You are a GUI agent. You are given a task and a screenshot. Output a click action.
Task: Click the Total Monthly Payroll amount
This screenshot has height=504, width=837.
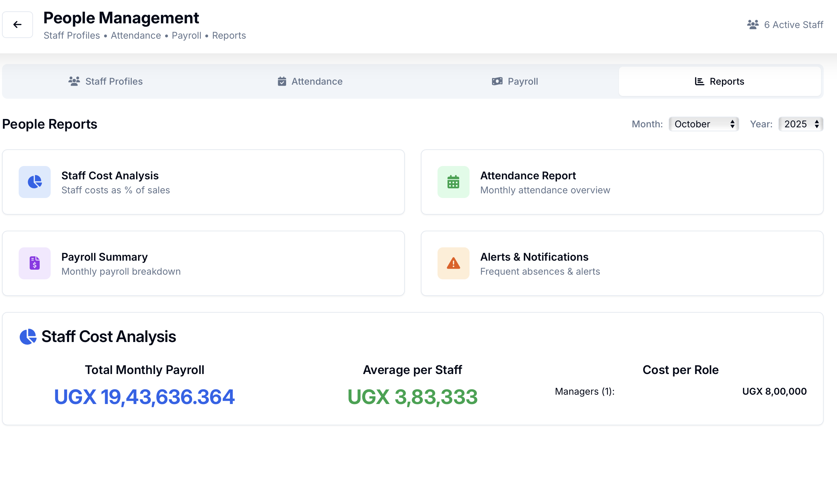(x=144, y=397)
